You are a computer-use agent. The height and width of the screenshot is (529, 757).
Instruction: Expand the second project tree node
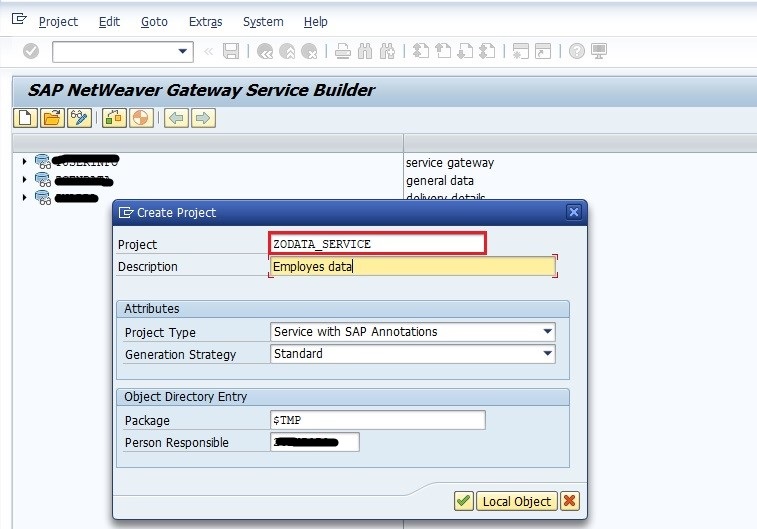click(24, 180)
